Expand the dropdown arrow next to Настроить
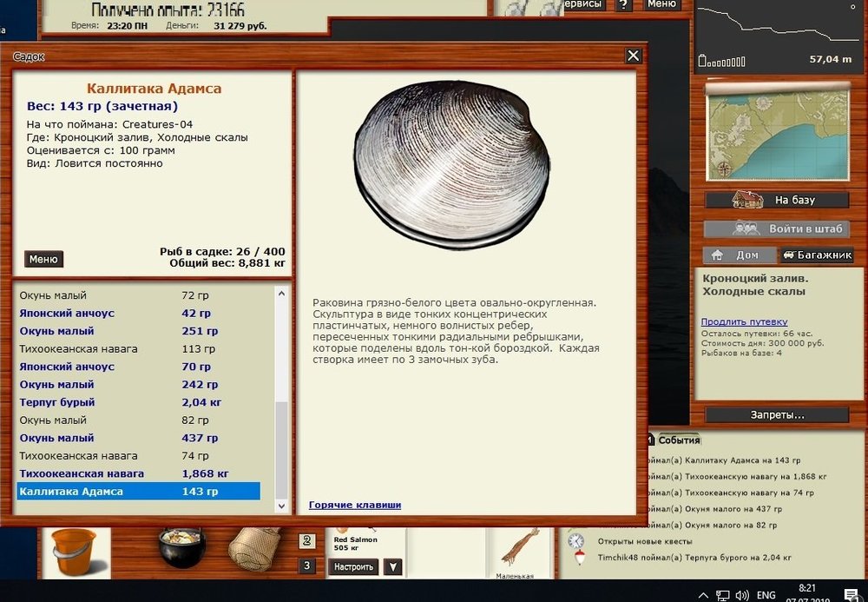 coord(393,567)
